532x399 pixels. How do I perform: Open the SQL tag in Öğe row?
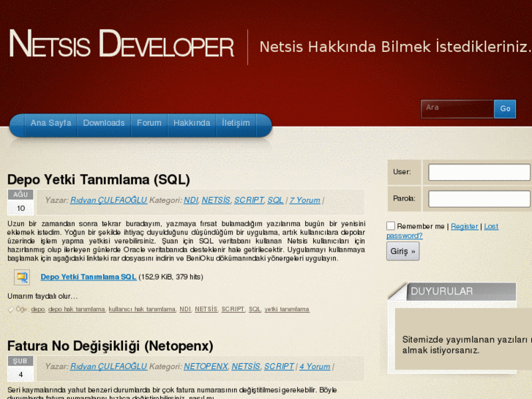tap(255, 310)
